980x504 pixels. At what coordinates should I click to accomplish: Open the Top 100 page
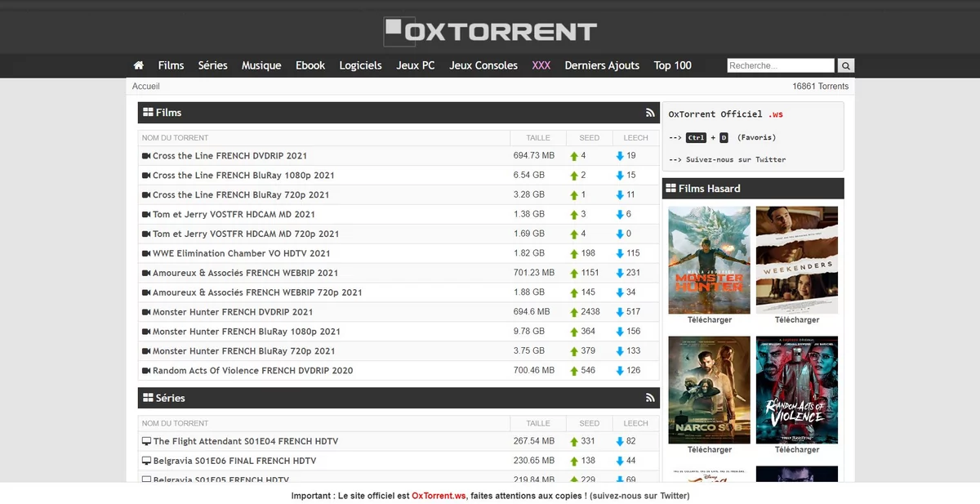point(673,65)
